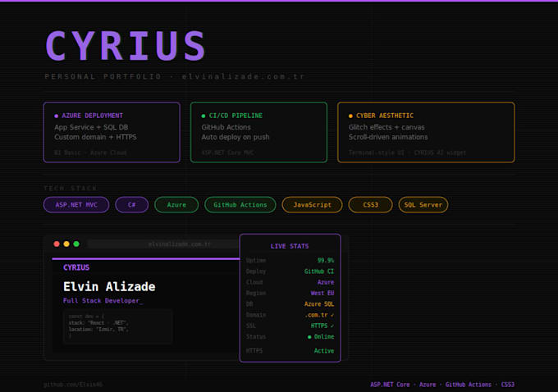Viewport: 558px width, 392px height.
Task: Select the CSS3 tech pill
Action: pos(370,205)
